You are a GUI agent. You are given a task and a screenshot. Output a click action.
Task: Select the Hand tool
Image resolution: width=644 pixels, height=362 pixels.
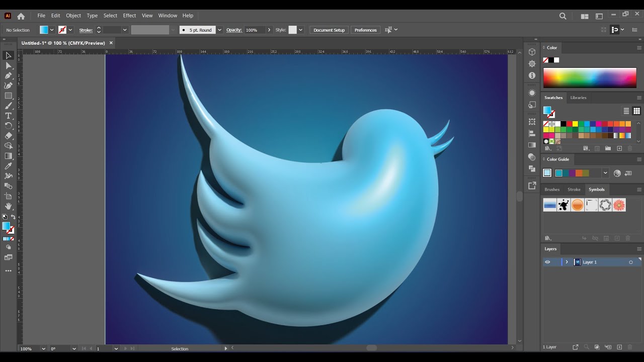[9, 206]
